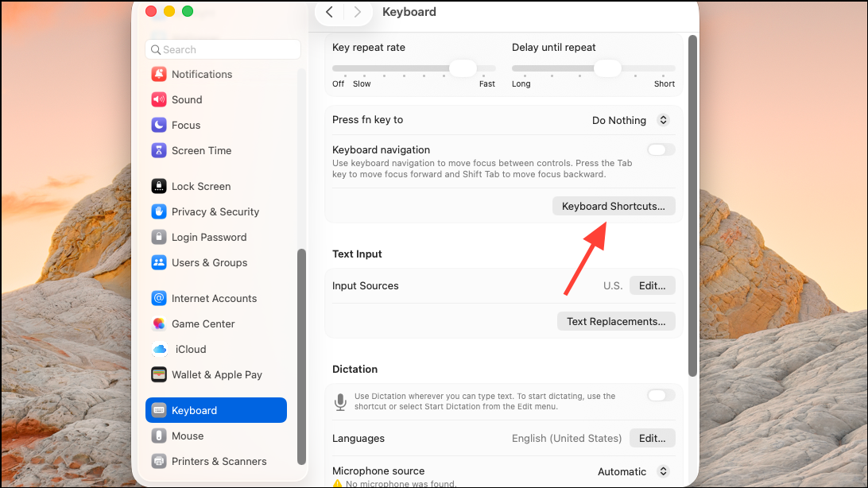Image resolution: width=868 pixels, height=488 pixels.
Task: Click the sidebar Search field
Action: 223,49
